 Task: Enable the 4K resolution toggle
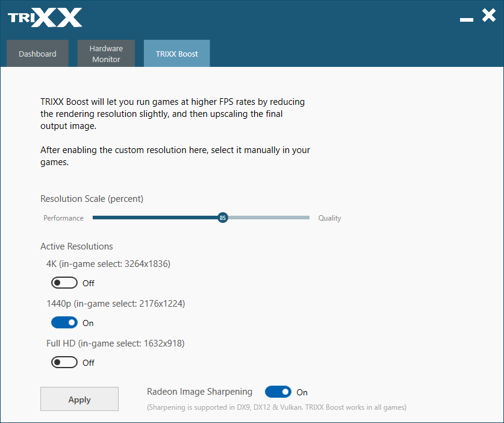click(x=64, y=283)
